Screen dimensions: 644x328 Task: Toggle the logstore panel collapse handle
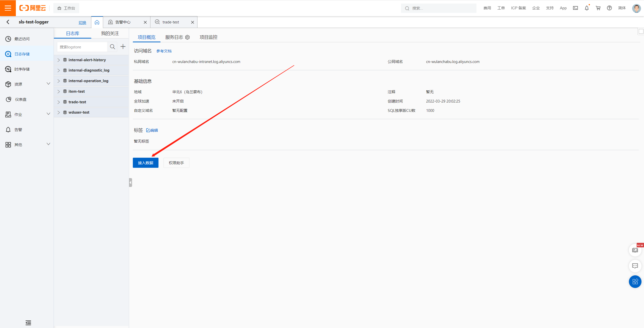pyautogui.click(x=130, y=182)
